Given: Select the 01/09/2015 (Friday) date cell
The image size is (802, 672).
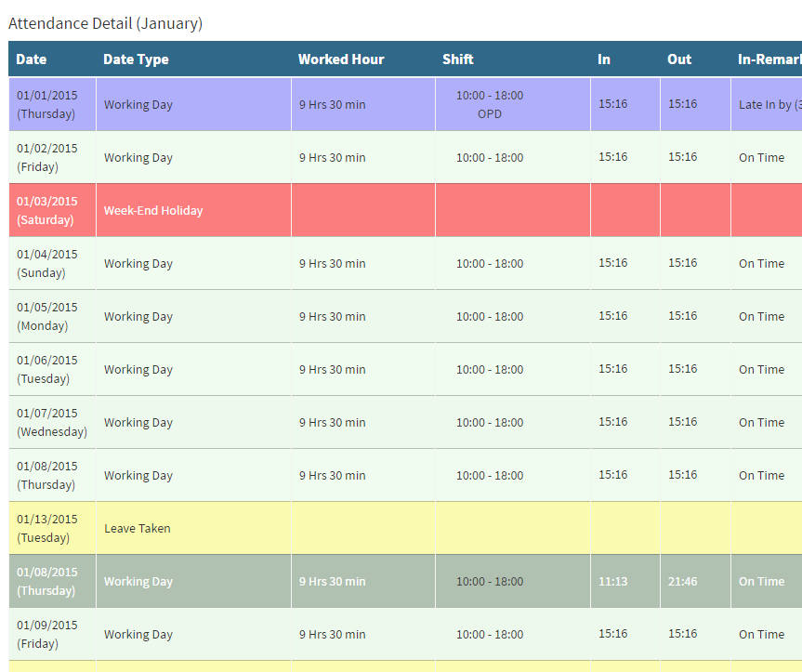Looking at the screenshot, I should 48,634.
